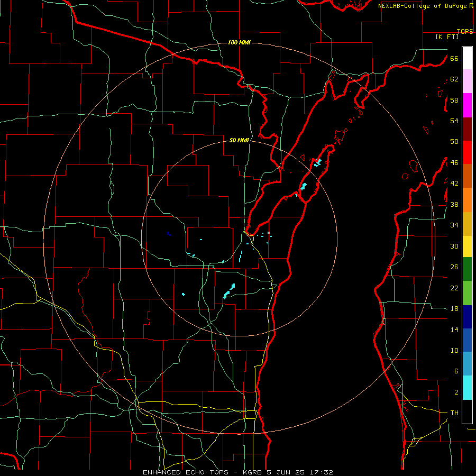Click the "50" legend value

454,142
